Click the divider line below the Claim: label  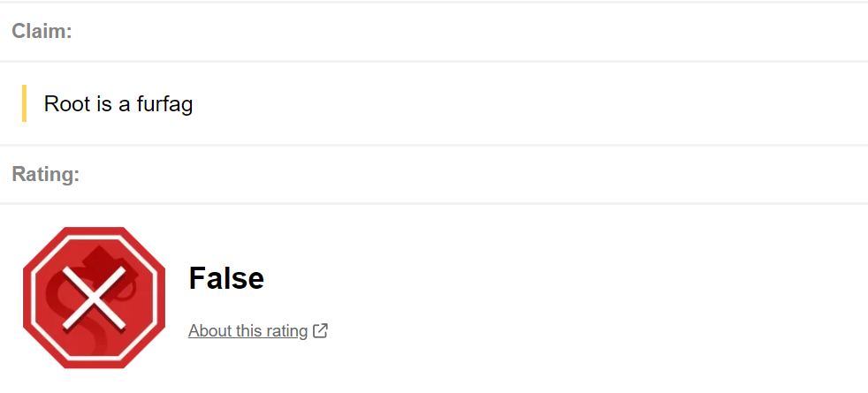click(x=434, y=62)
